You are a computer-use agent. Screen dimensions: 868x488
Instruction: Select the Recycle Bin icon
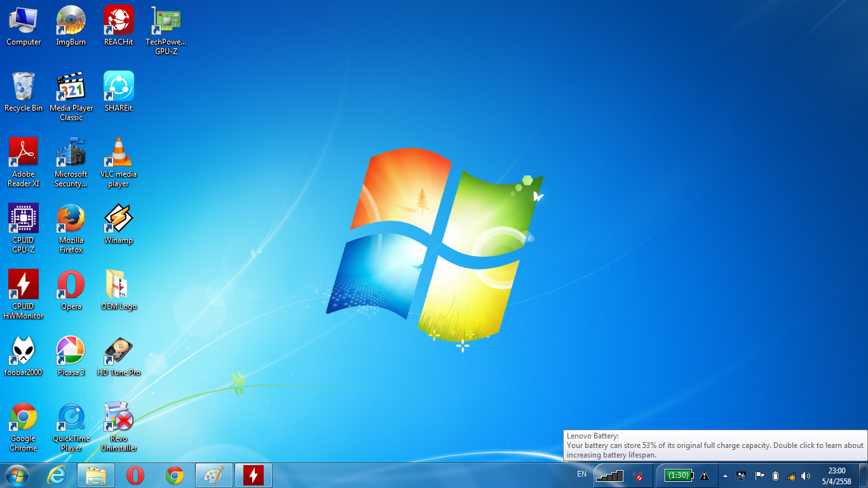click(x=24, y=92)
